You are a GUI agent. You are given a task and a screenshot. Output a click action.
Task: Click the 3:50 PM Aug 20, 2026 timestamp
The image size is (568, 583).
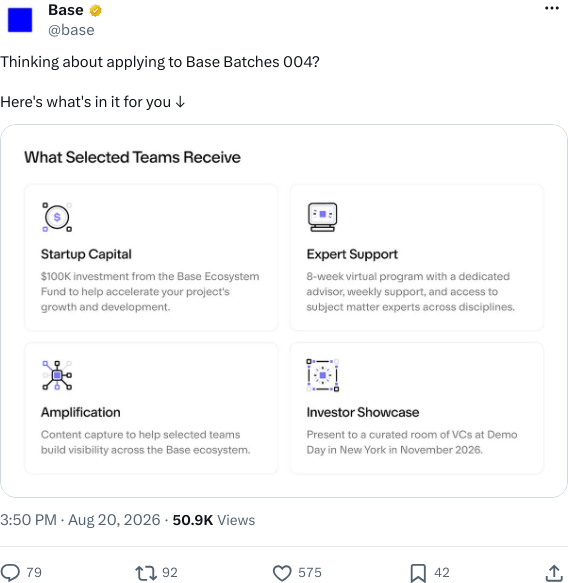click(80, 520)
